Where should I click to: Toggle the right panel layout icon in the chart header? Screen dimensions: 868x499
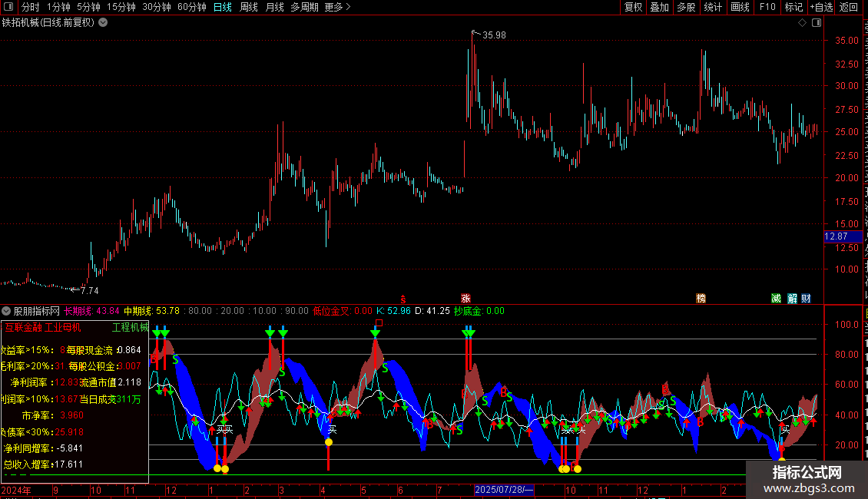[817, 23]
